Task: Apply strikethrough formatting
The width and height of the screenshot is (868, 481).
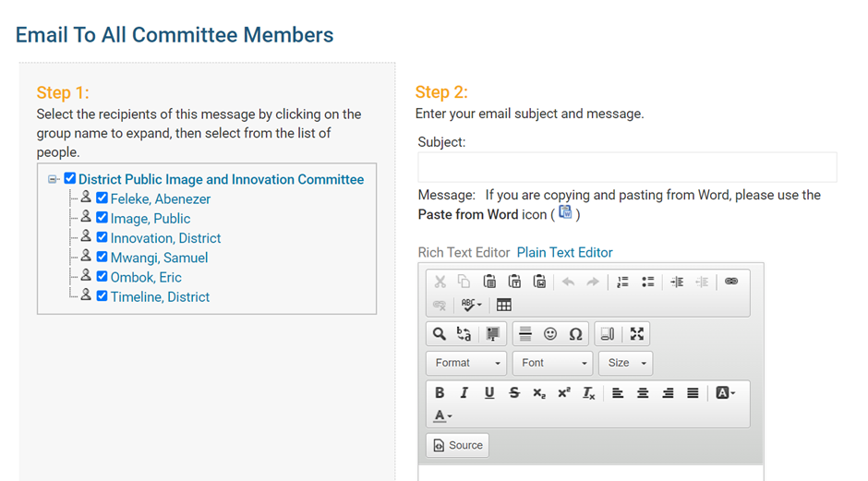Action: coord(514,392)
